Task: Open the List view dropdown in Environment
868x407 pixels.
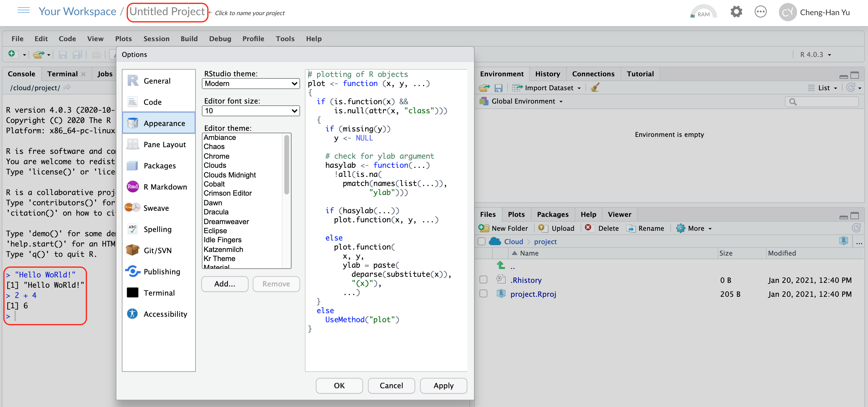Action: 823,88
